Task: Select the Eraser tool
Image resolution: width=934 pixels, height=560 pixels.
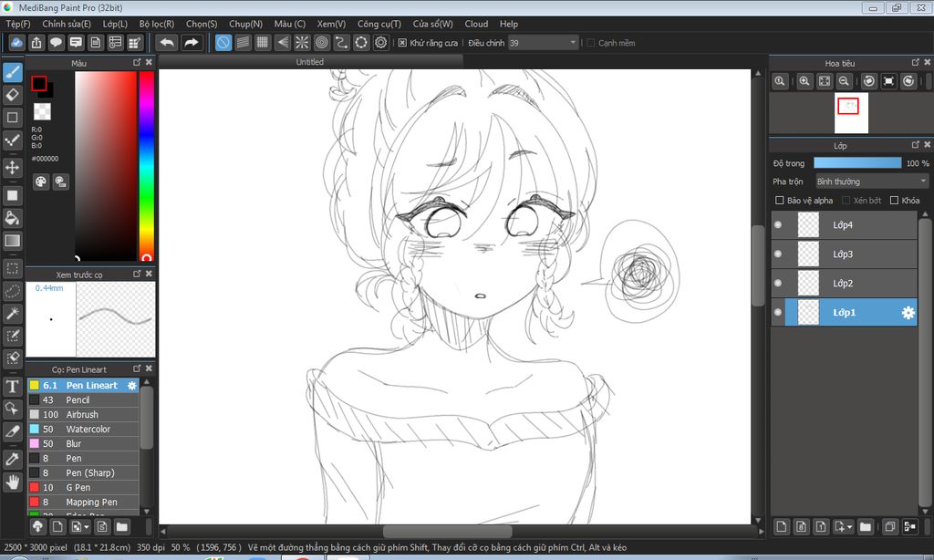Action: 13,95
